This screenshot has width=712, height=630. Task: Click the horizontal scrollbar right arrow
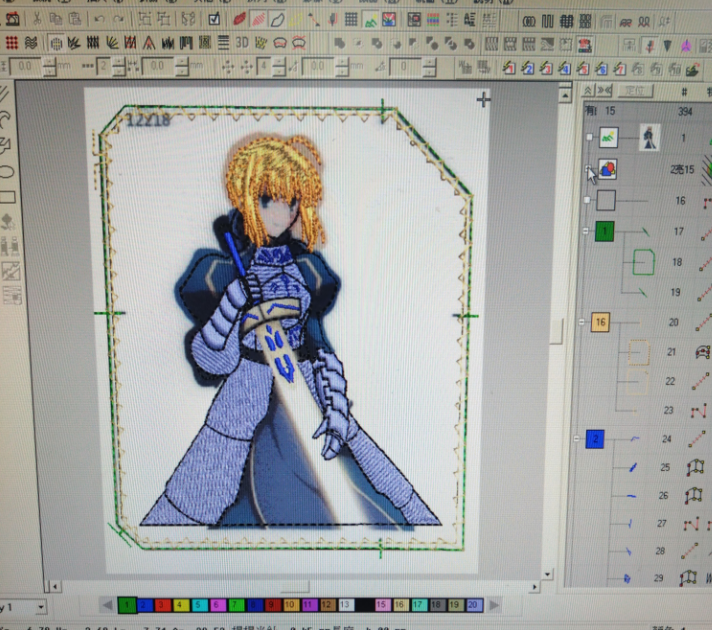point(534,587)
